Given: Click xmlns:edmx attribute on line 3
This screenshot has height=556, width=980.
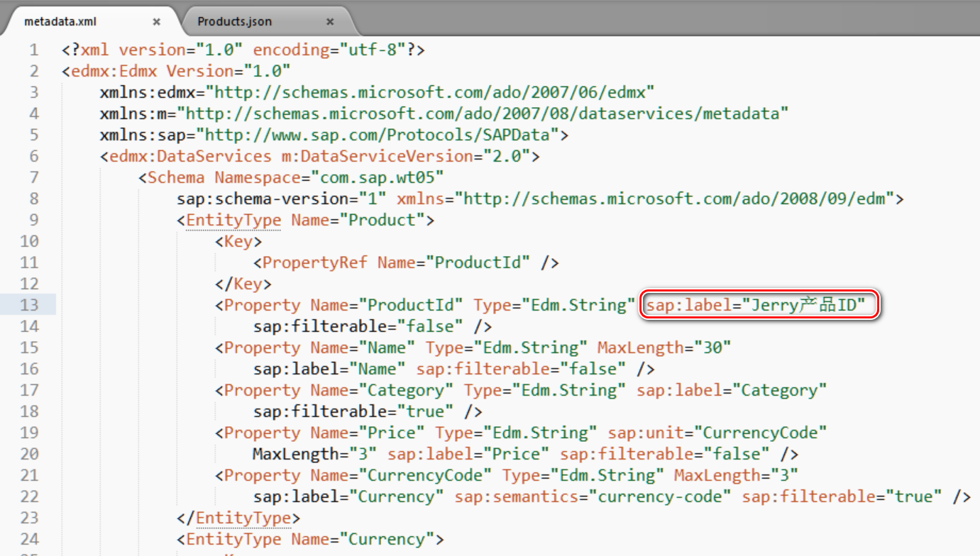Looking at the screenshot, I should pyautogui.click(x=148, y=92).
